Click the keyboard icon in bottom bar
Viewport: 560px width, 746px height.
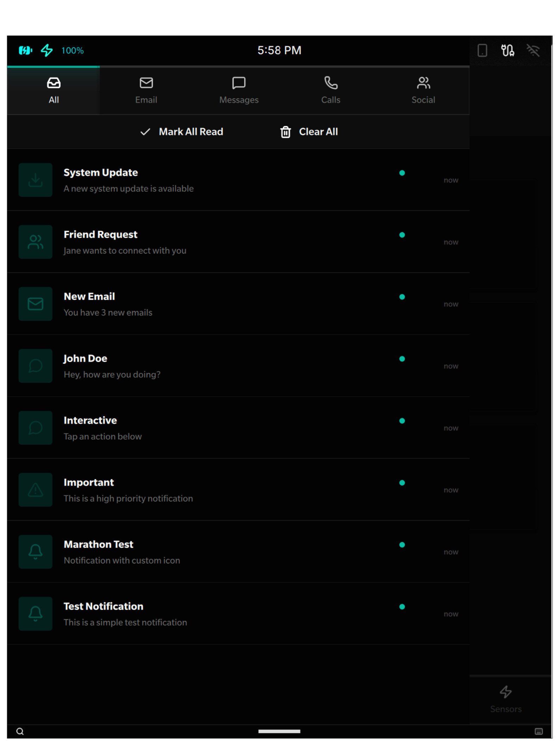539,731
